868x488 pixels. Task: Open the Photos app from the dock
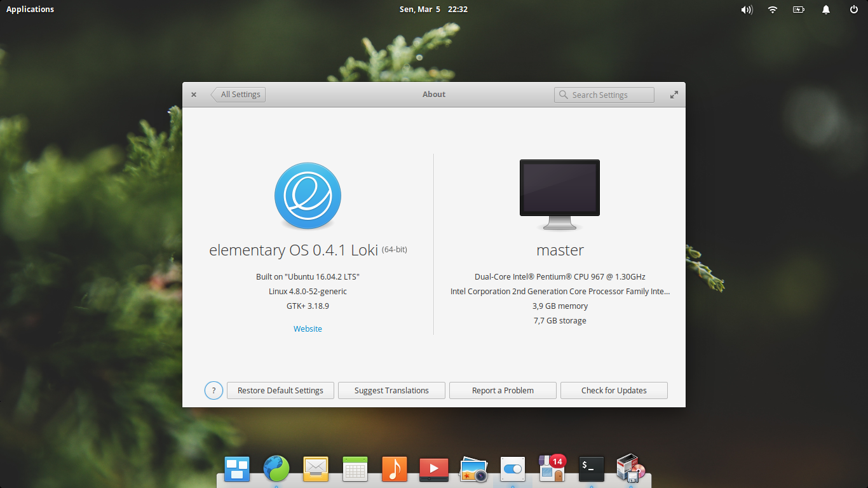pyautogui.click(x=473, y=469)
